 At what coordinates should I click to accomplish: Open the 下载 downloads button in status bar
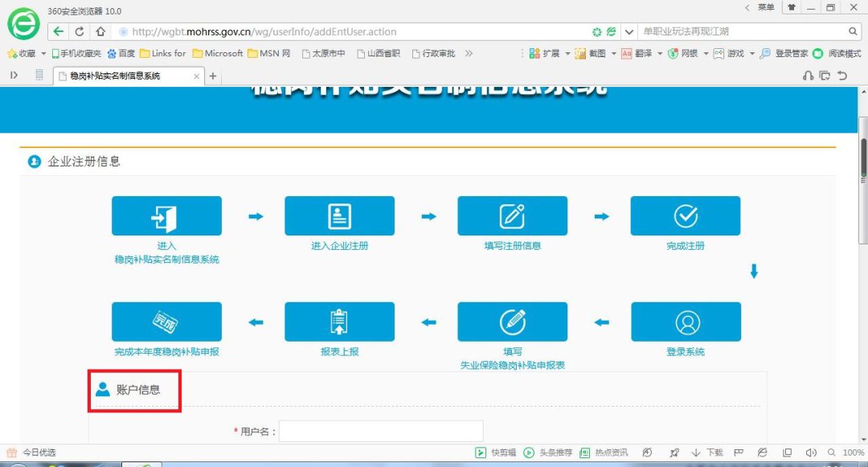(707, 453)
